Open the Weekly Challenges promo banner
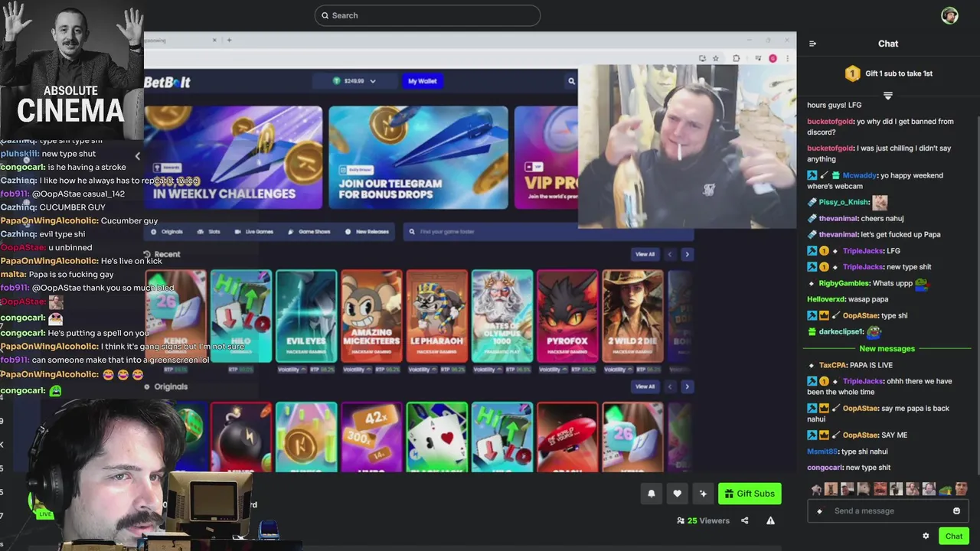This screenshot has height=551, width=980. pyautogui.click(x=234, y=158)
